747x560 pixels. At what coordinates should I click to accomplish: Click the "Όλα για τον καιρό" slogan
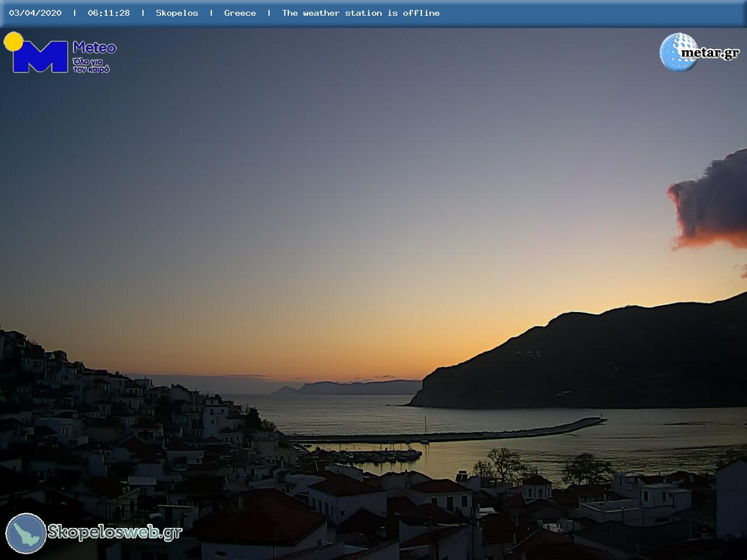(x=91, y=65)
